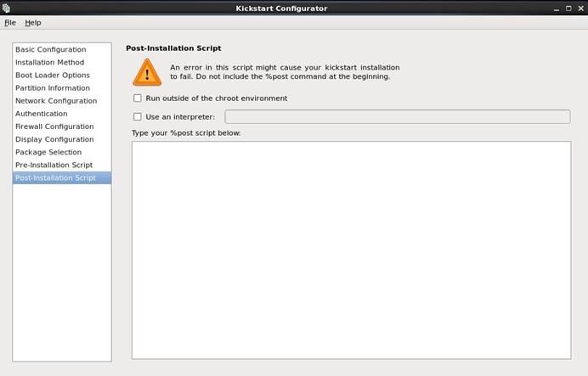
Task: Click the 'An error in this script' warning text
Action: (x=285, y=72)
